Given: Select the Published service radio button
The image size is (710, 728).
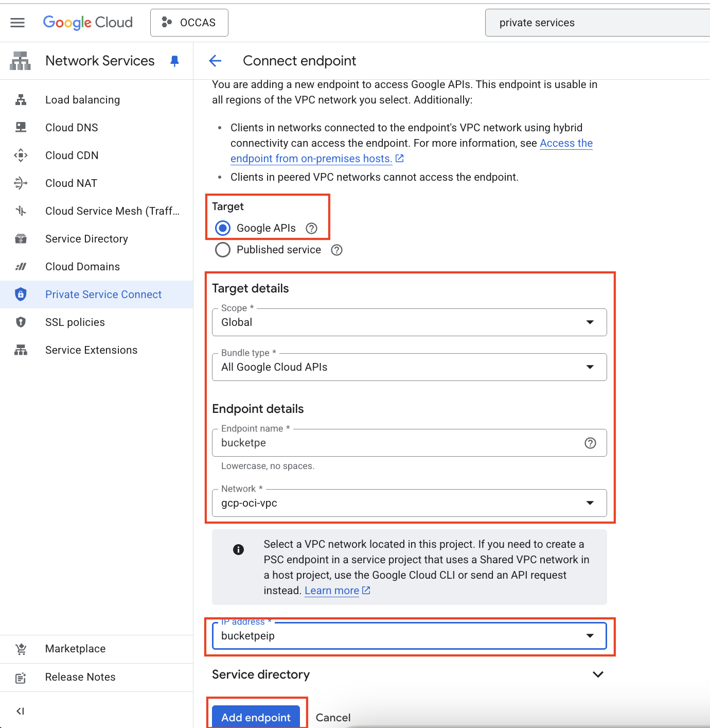Looking at the screenshot, I should click(223, 250).
